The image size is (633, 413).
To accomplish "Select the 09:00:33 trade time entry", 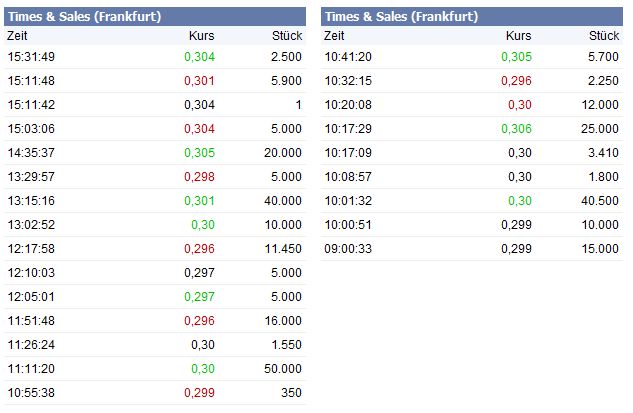I will click(348, 248).
